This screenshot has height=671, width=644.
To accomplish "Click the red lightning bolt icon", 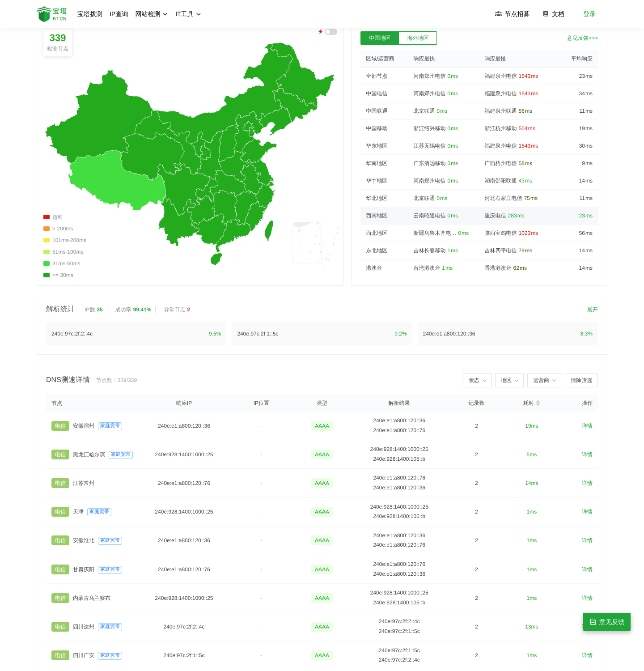I will point(320,32).
